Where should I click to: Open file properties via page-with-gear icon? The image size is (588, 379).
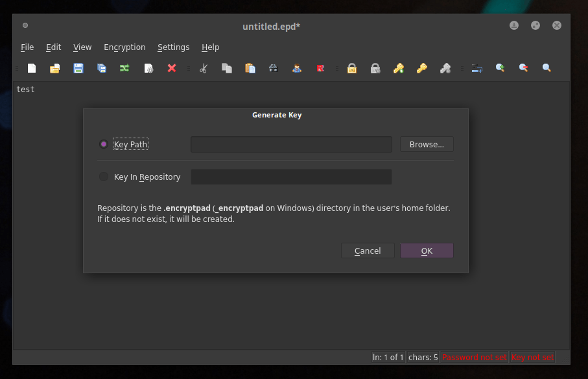[x=148, y=68]
